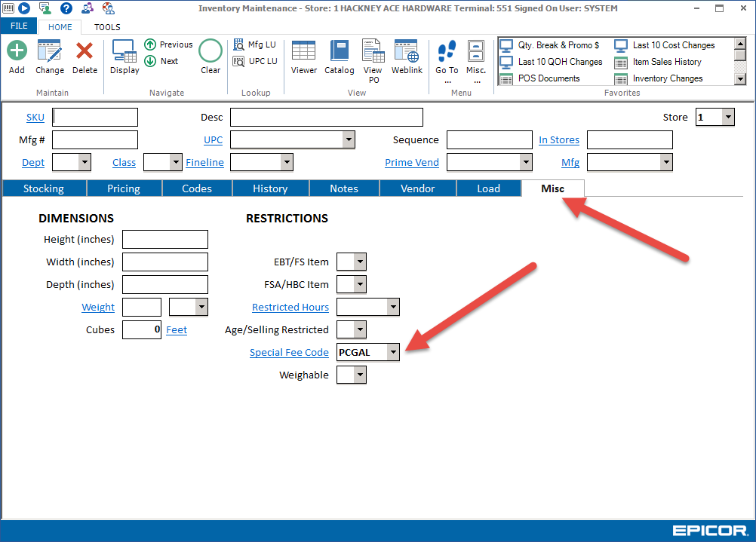Open the Misc. cabinet menu
The height and width of the screenshot is (542, 756).
[x=476, y=51]
